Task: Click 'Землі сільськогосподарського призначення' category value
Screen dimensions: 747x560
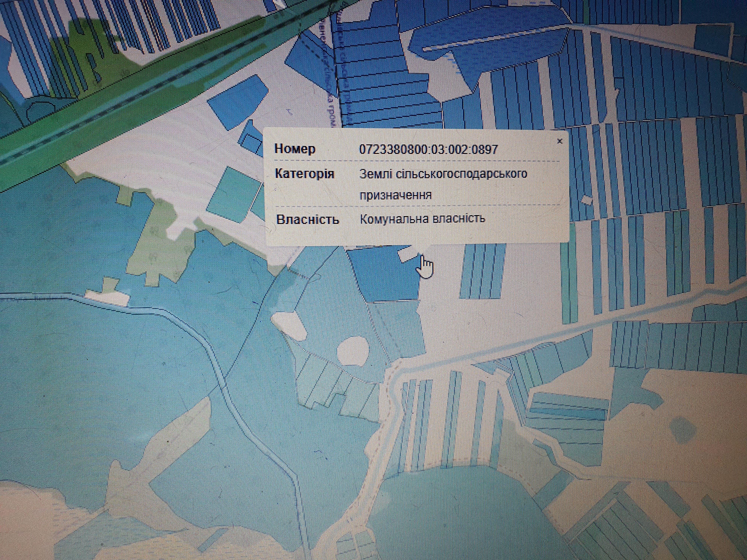Action: coord(443,184)
